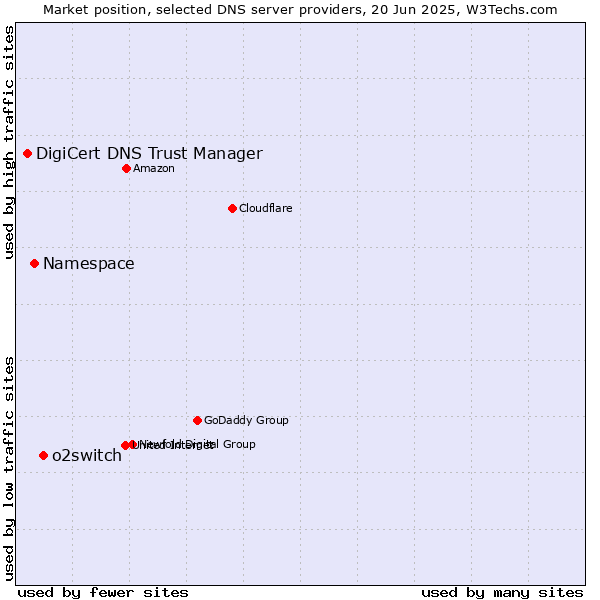Click the "Cloudflare" label text

[x=266, y=208]
